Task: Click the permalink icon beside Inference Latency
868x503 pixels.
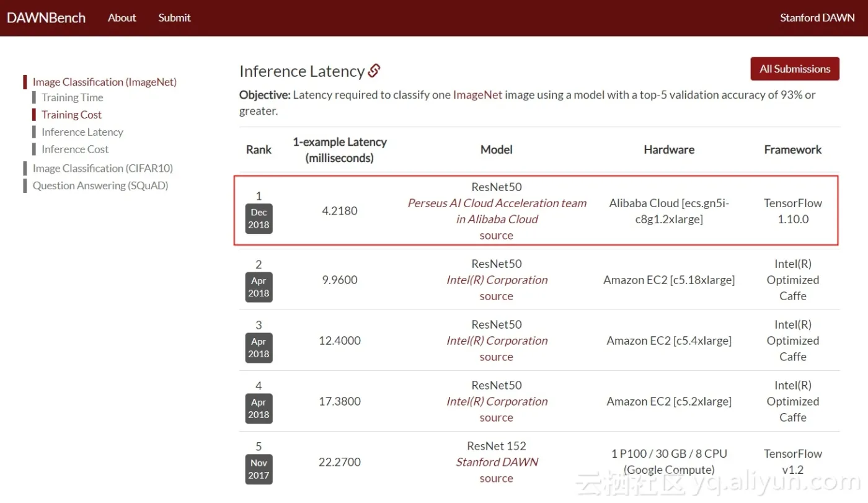Action: coord(374,71)
